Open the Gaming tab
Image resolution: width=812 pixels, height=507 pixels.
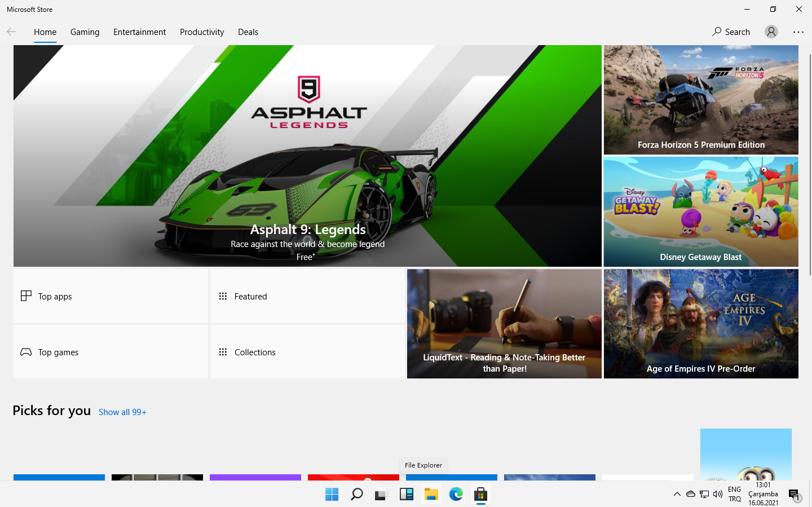[x=85, y=32]
